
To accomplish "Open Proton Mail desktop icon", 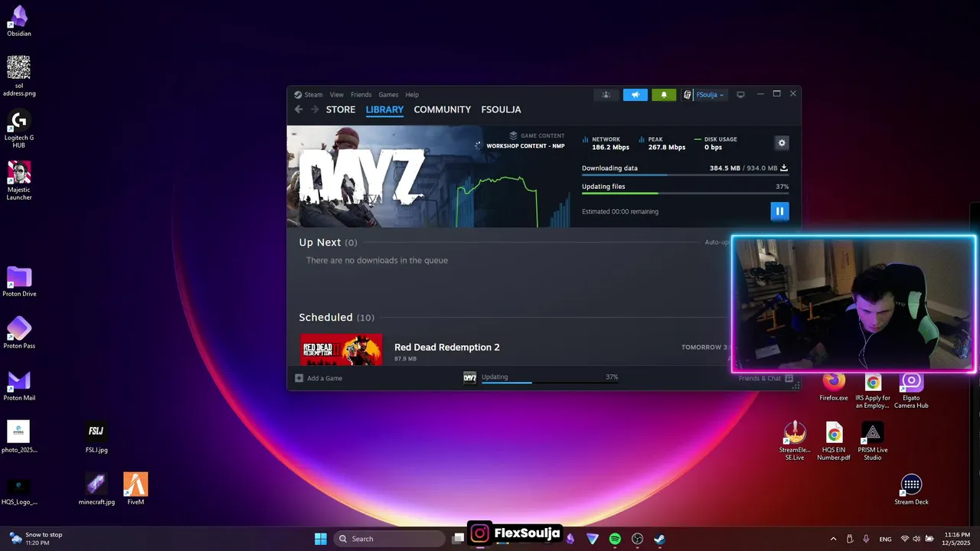I will coord(19,385).
